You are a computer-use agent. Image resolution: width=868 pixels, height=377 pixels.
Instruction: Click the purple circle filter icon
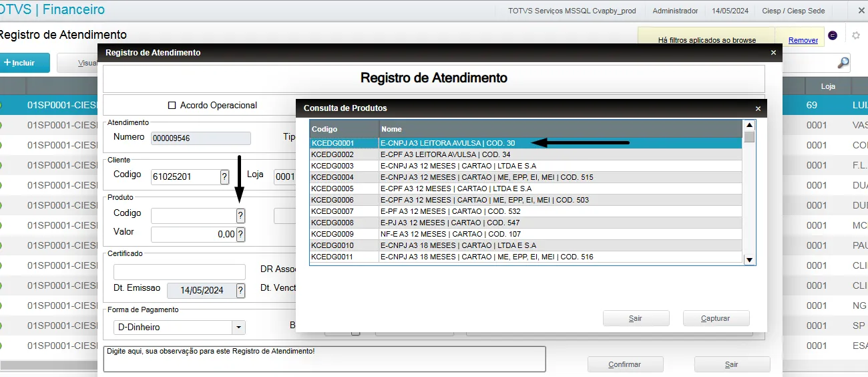(x=833, y=35)
